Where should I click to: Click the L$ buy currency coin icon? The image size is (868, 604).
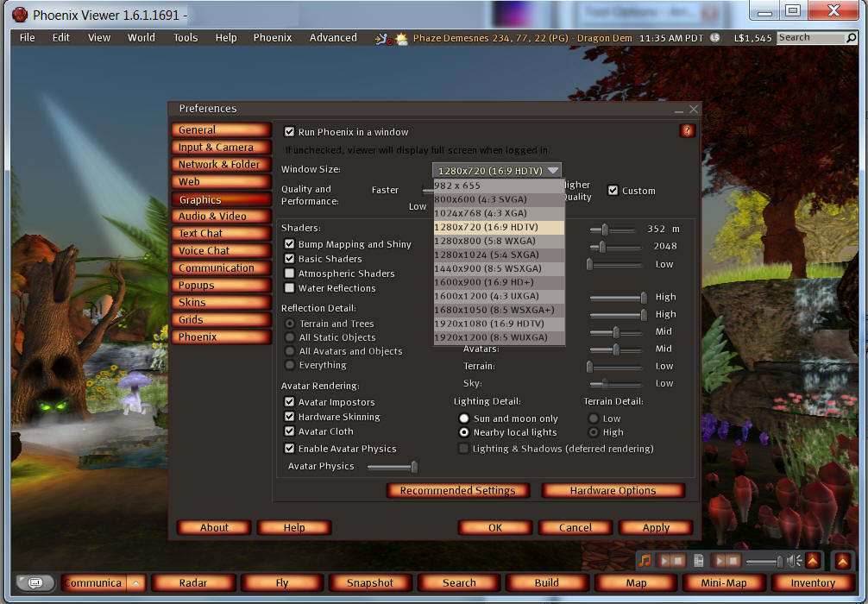coord(715,38)
